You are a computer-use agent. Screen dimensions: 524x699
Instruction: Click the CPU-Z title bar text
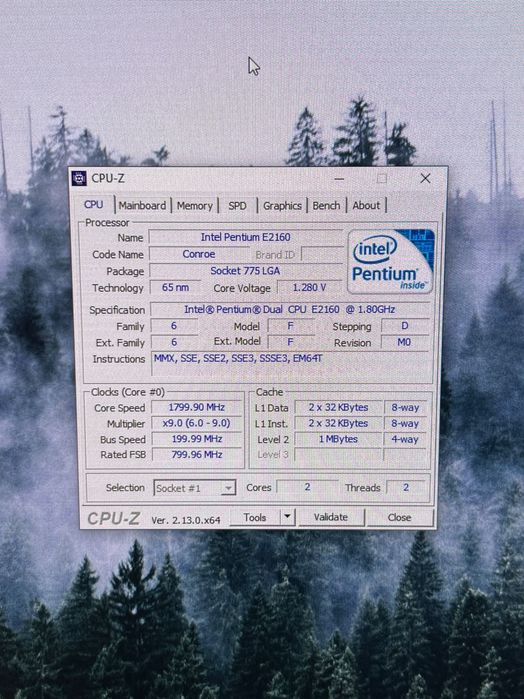pyautogui.click(x=108, y=178)
